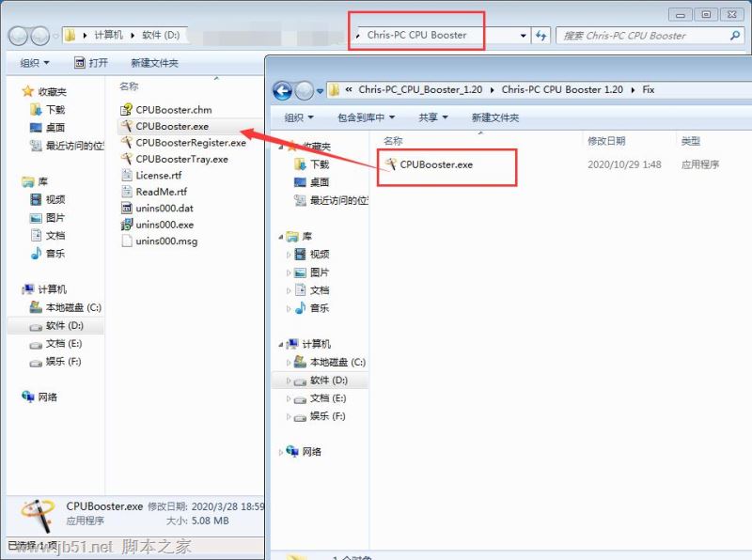The image size is (752, 560).
Task: Click the License.rtf document icon
Action: pyautogui.click(x=127, y=175)
